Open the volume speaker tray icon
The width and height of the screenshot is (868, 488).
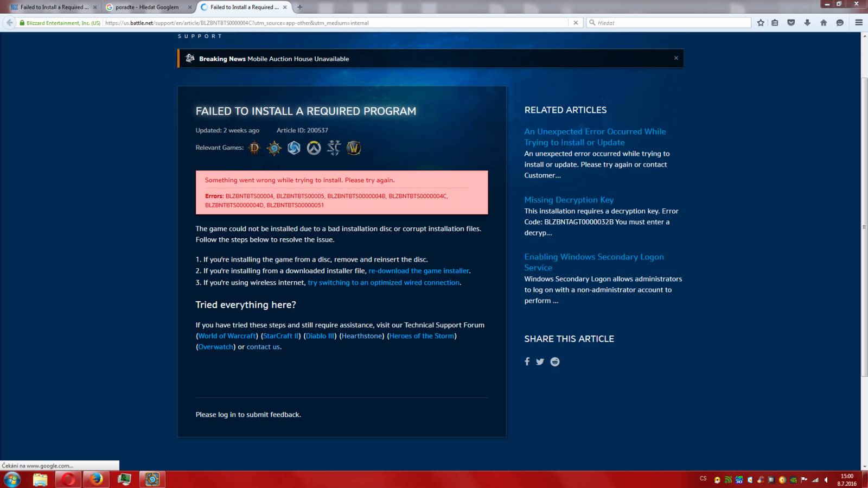826,480
